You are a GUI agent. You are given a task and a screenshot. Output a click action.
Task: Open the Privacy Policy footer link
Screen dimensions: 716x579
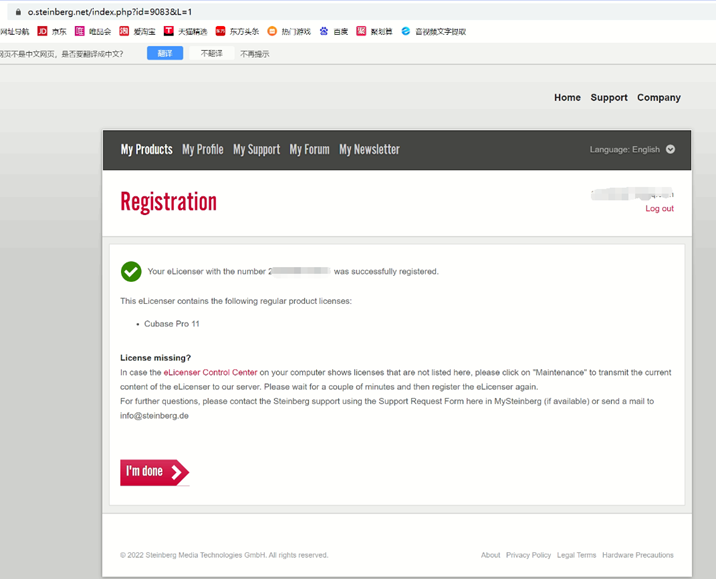(x=528, y=555)
